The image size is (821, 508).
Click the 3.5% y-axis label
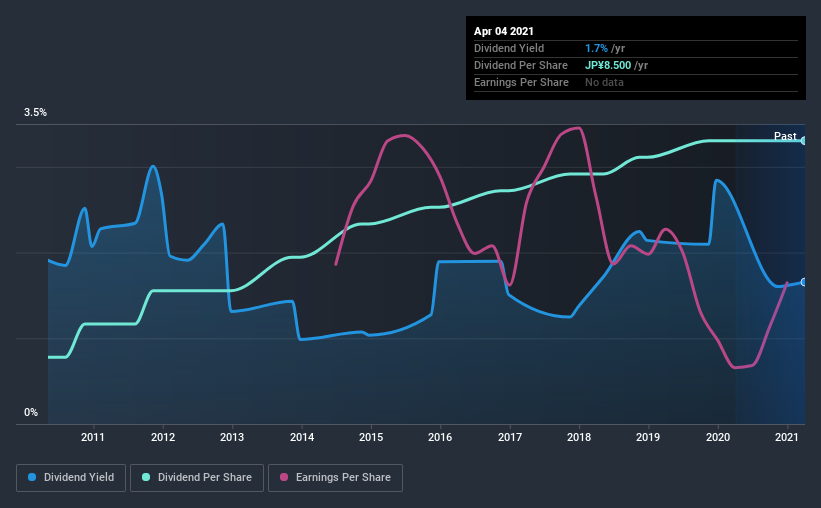point(35,113)
